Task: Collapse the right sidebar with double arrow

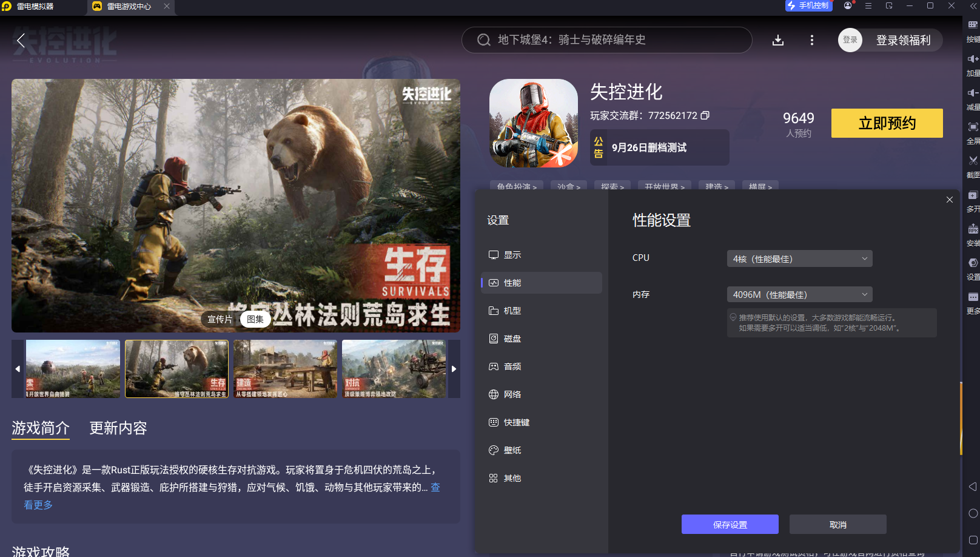Action: [x=973, y=5]
